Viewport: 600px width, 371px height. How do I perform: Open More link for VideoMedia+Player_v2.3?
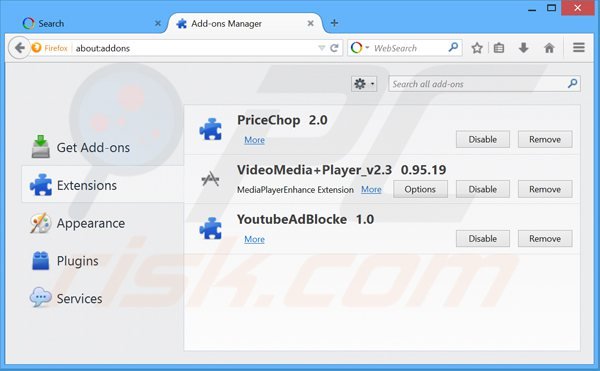click(371, 189)
